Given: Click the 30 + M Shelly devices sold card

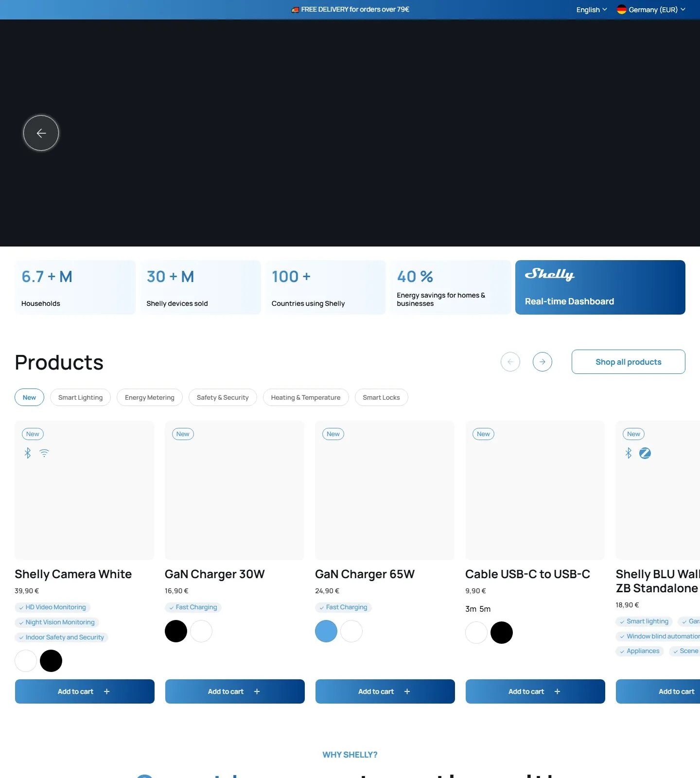Looking at the screenshot, I should point(200,287).
